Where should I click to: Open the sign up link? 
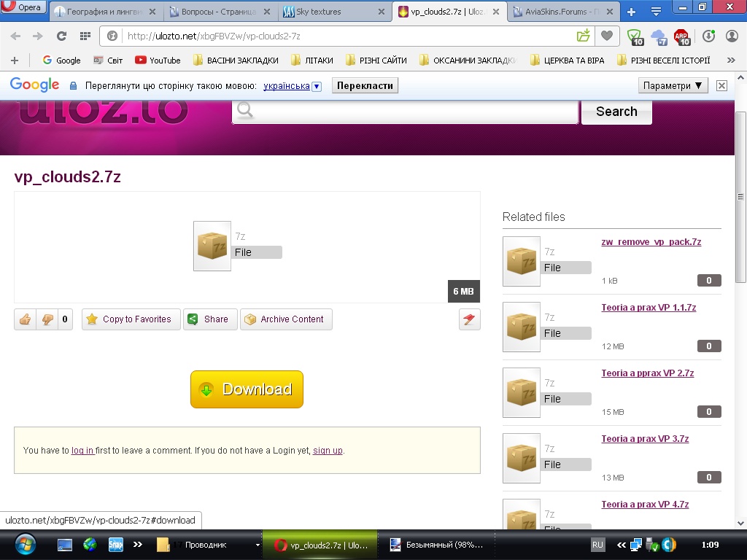click(x=328, y=451)
